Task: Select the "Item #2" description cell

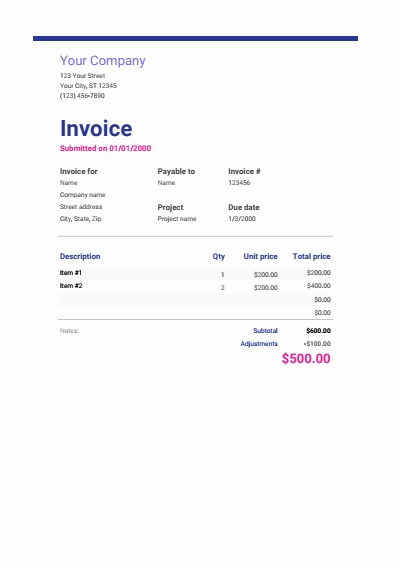Action: pos(71,286)
